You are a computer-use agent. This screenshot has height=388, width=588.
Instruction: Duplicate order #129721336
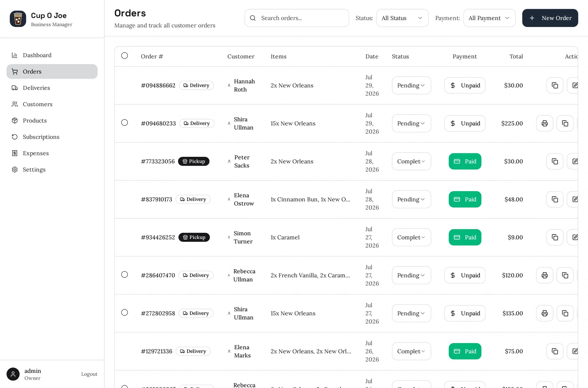tap(555, 351)
